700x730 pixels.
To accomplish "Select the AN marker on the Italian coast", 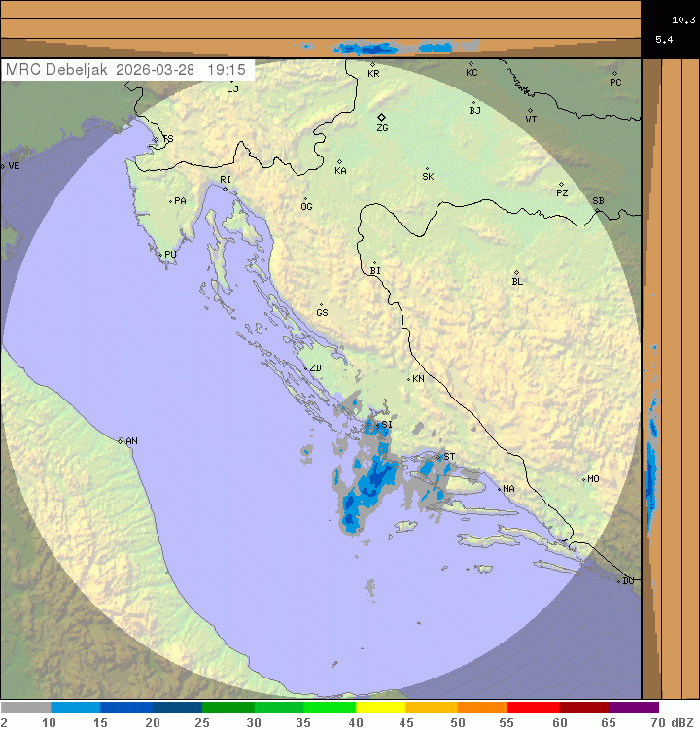I will tap(121, 441).
